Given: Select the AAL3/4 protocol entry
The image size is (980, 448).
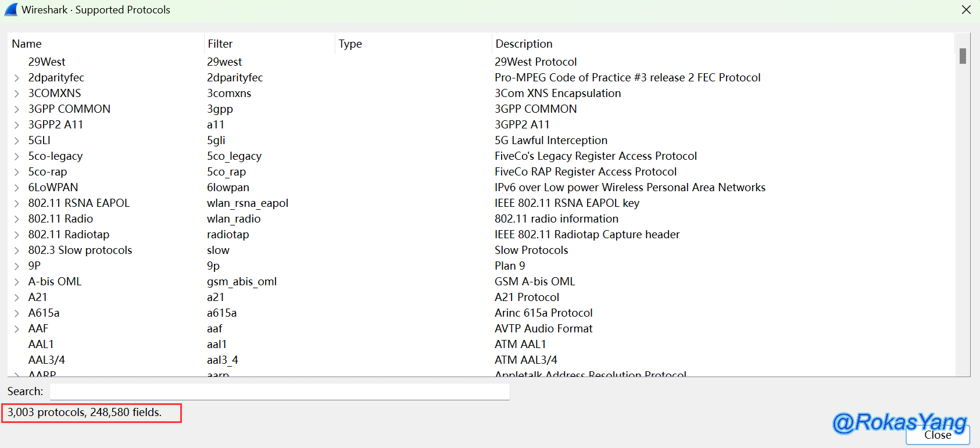Looking at the screenshot, I should click(47, 360).
